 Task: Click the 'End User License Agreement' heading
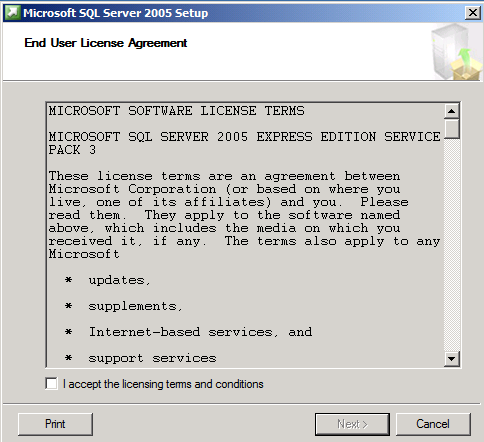pos(106,43)
